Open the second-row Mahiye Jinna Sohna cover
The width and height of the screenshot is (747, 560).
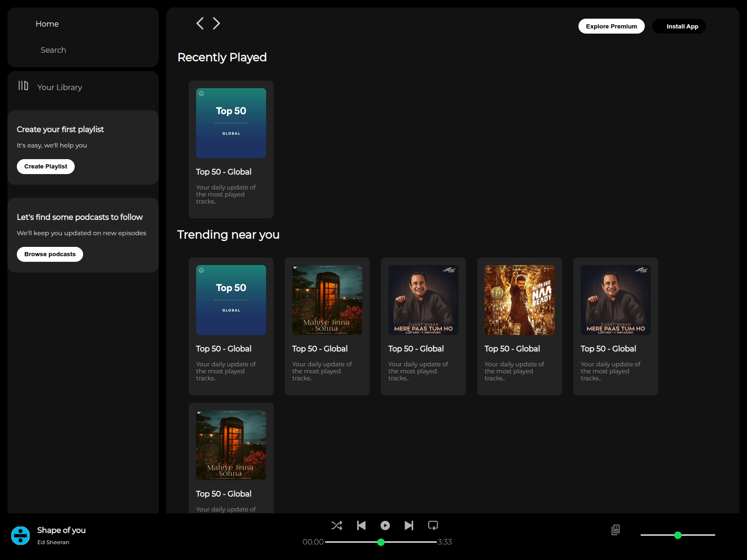pyautogui.click(x=231, y=445)
